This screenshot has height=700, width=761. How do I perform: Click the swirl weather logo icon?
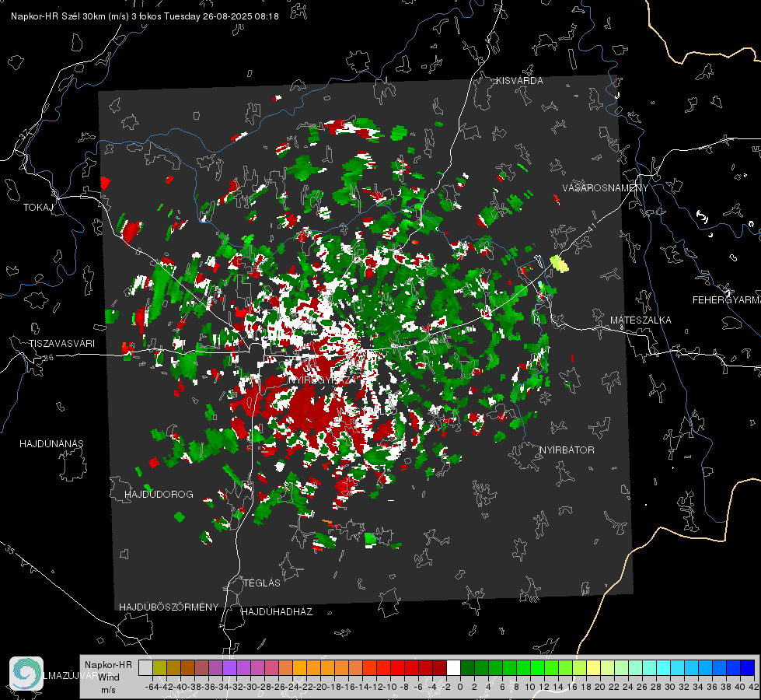pos(26,674)
